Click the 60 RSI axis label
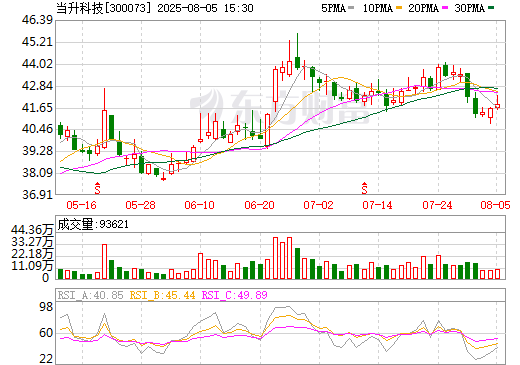This screenshot has height=365, width=520. click(x=46, y=333)
